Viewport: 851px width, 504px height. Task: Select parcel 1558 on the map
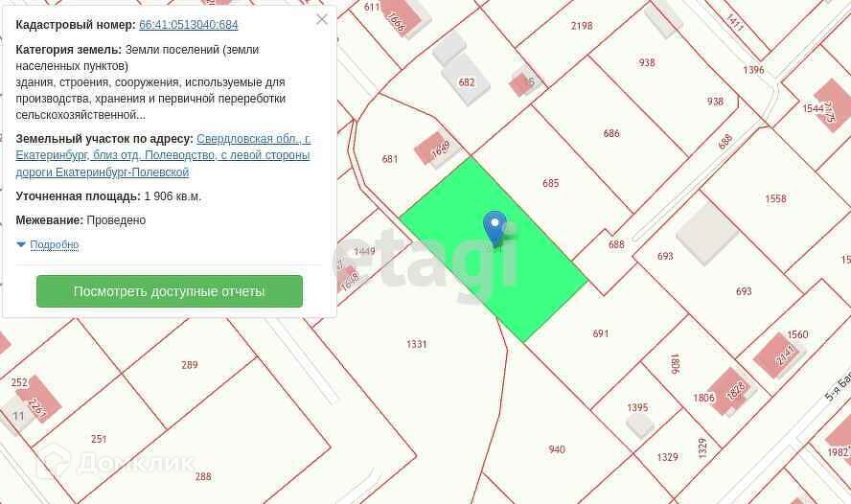tap(775, 199)
